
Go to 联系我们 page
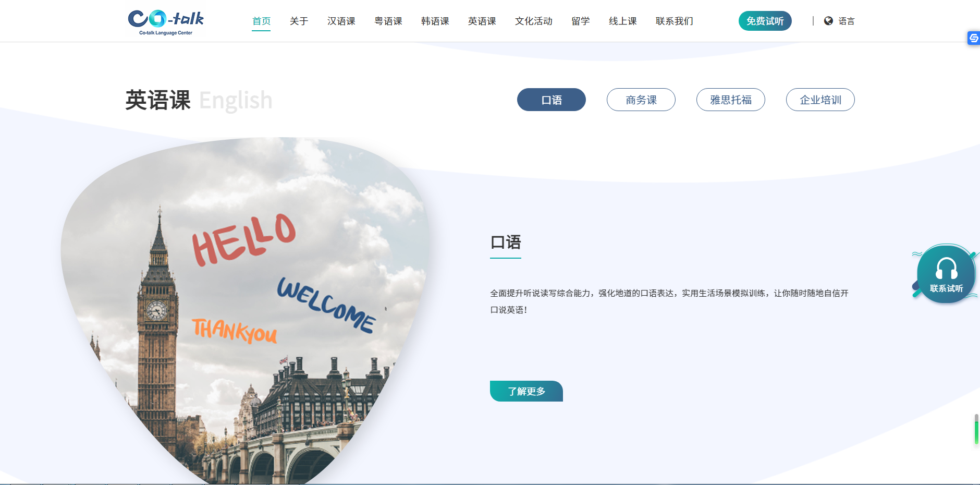675,21
